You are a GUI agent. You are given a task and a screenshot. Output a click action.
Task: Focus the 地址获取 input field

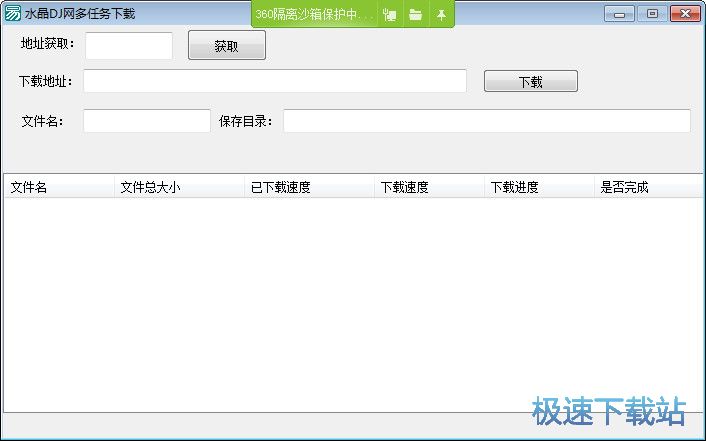[x=129, y=45]
